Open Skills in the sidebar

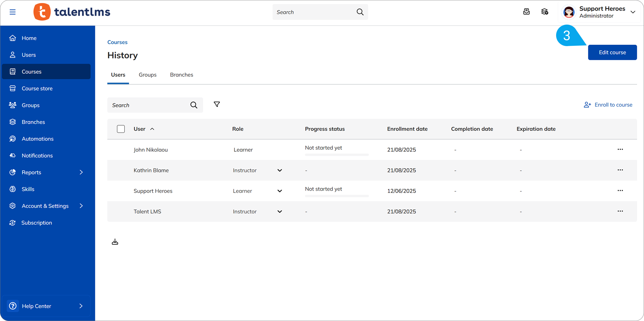coord(28,189)
